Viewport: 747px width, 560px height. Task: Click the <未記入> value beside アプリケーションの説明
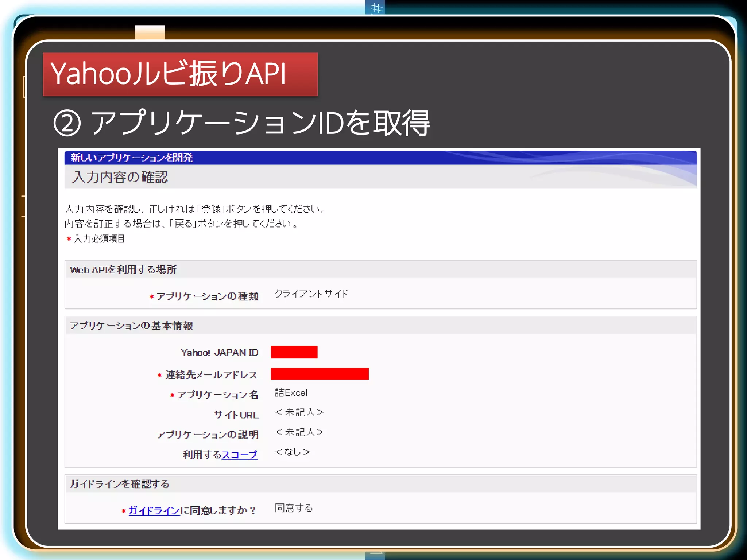pyautogui.click(x=299, y=432)
